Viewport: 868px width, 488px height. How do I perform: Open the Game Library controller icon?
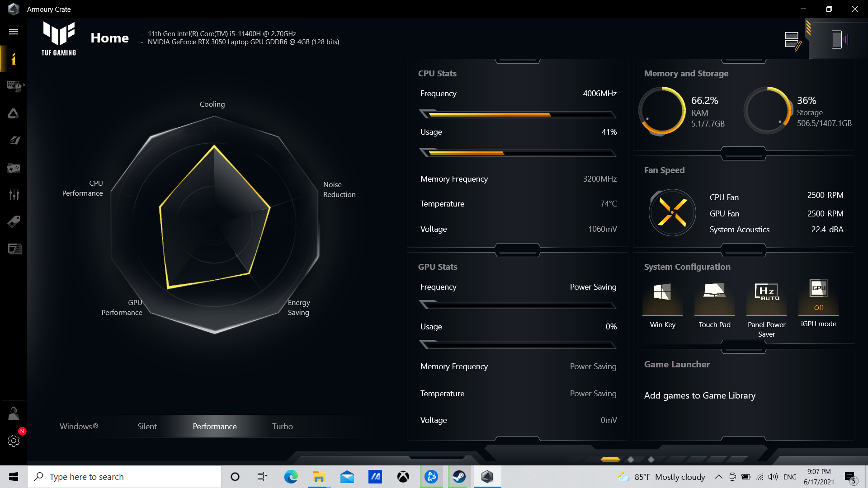[14, 168]
